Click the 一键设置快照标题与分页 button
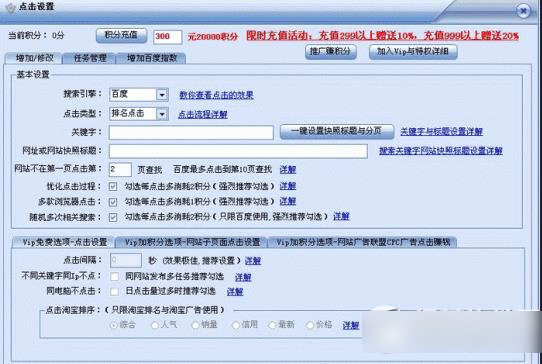542x364 pixels. [x=337, y=131]
